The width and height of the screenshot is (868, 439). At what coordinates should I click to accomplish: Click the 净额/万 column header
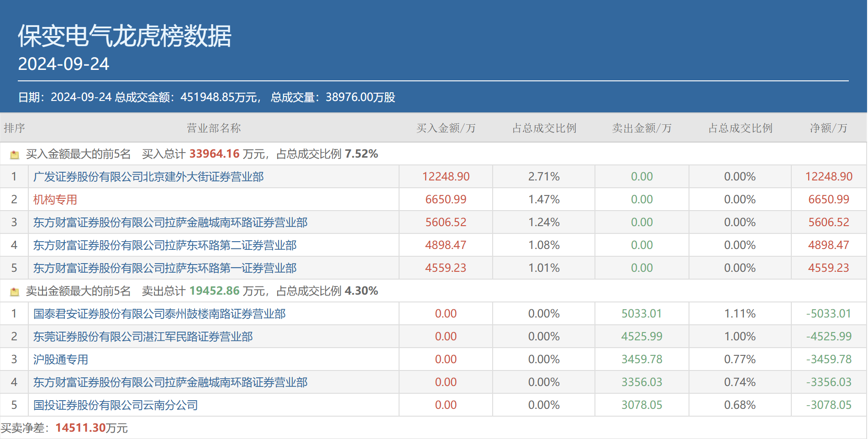[828, 128]
